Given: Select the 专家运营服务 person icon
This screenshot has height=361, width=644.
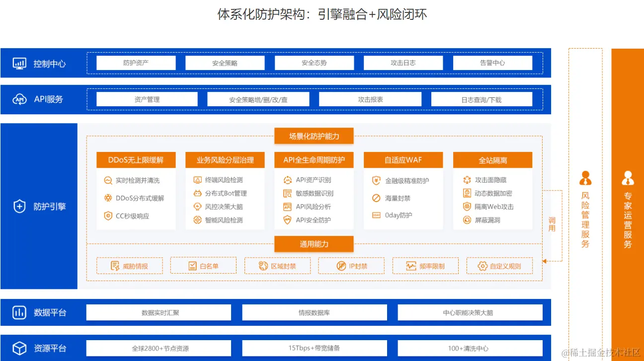Looking at the screenshot, I should (628, 178).
